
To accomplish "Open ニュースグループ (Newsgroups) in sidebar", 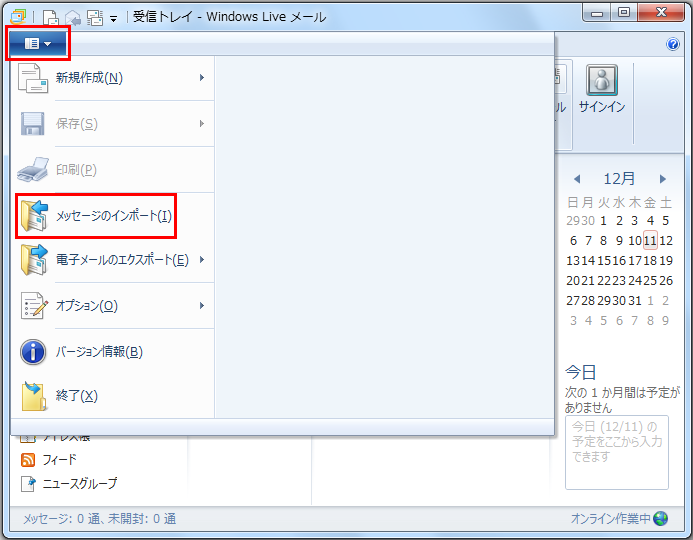I will pyautogui.click(x=79, y=483).
